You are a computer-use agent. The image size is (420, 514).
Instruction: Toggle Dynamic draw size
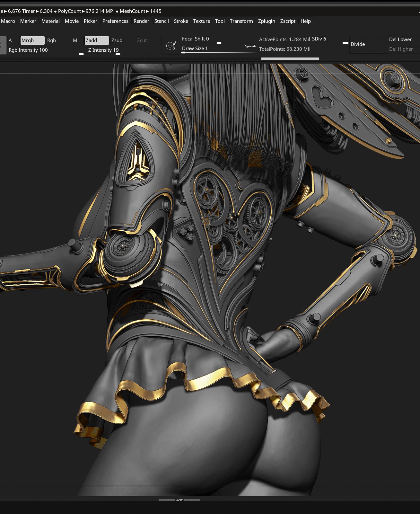(250, 46)
